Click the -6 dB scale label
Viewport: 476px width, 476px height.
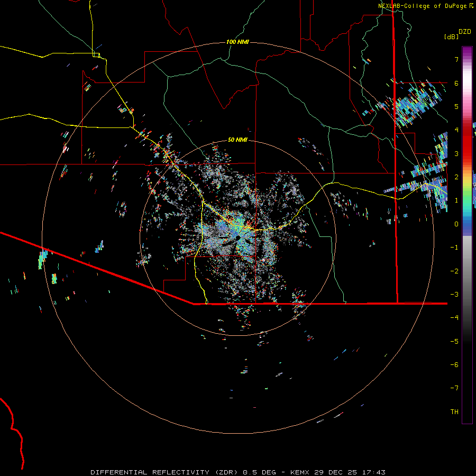coord(454,365)
